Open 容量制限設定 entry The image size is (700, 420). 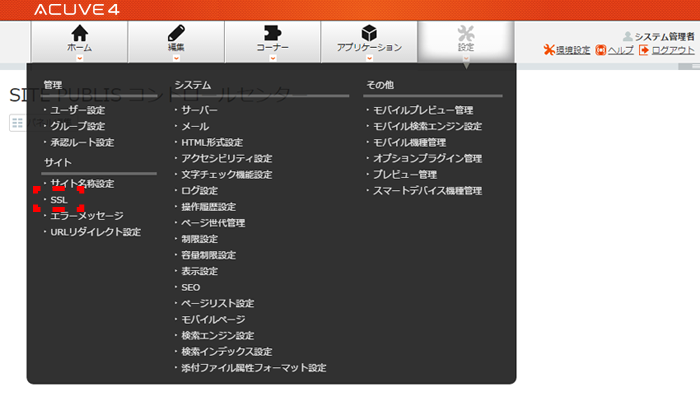coord(208,255)
